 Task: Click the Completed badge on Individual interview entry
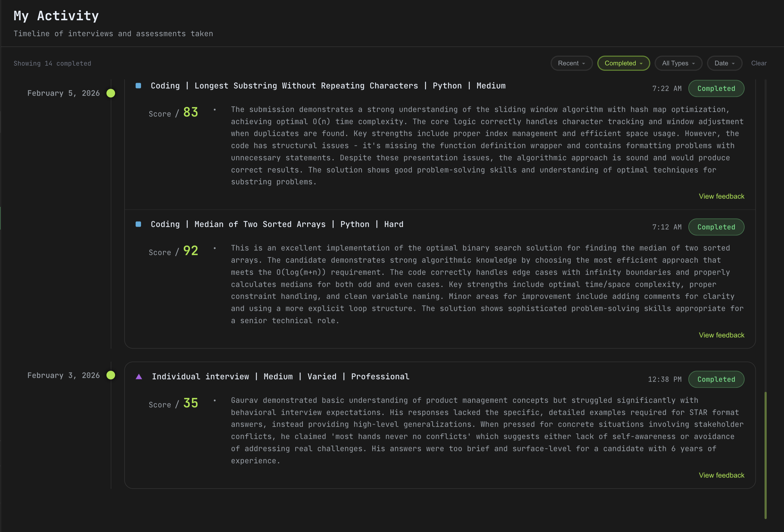(716, 379)
